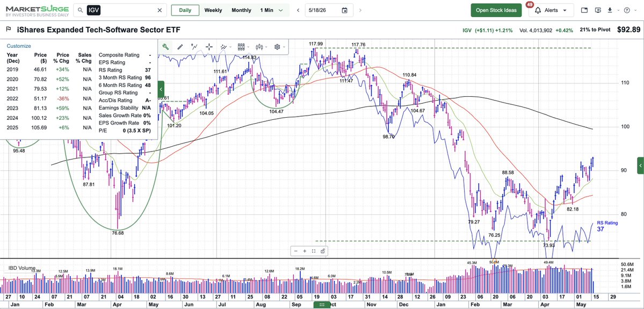Select the add trendline tool
Screen dimensions: 644x309
[x=194, y=47]
